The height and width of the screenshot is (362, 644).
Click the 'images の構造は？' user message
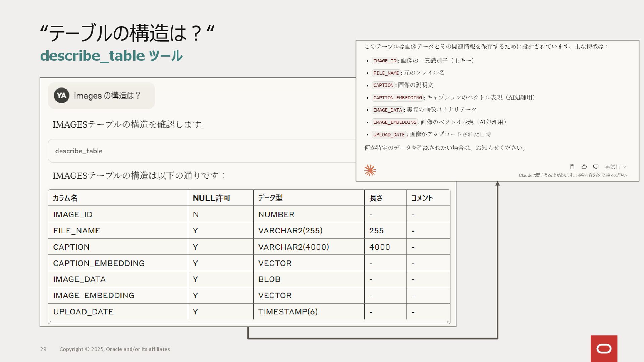(107, 96)
